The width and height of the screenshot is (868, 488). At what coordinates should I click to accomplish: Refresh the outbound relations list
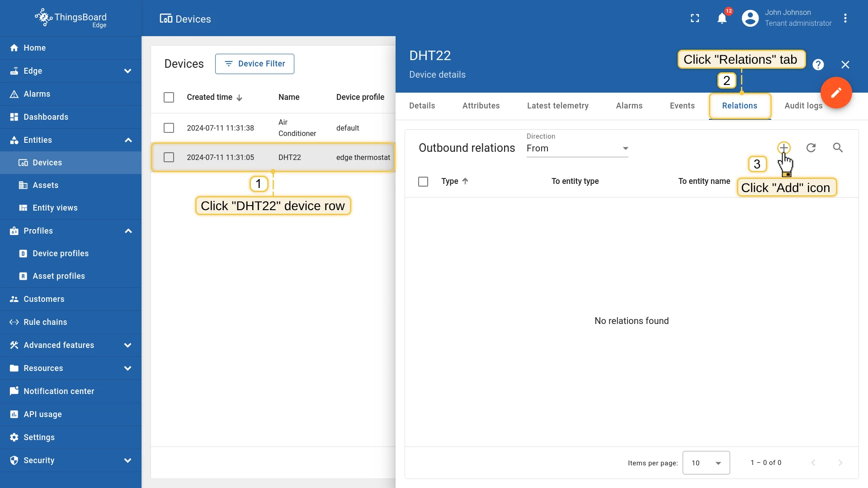coord(811,148)
